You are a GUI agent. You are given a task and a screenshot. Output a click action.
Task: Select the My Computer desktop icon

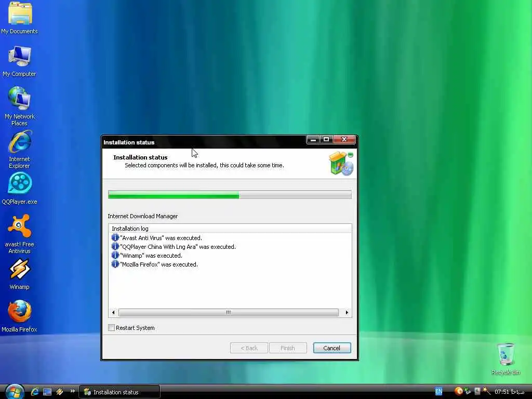[19, 61]
